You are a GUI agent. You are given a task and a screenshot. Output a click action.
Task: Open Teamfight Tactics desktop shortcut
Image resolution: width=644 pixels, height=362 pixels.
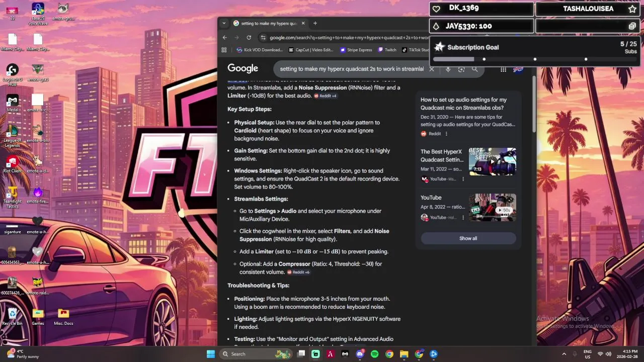coord(13,198)
